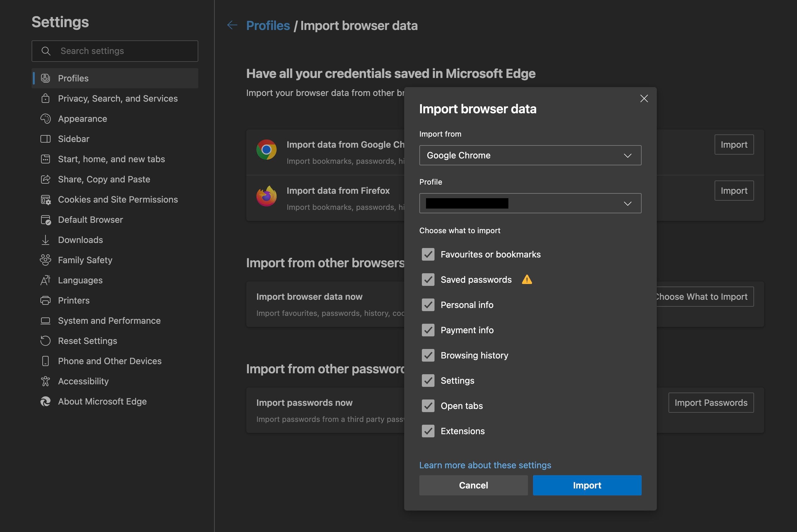Select the Firefox browser icon
Image resolution: width=797 pixels, height=532 pixels.
[267, 196]
